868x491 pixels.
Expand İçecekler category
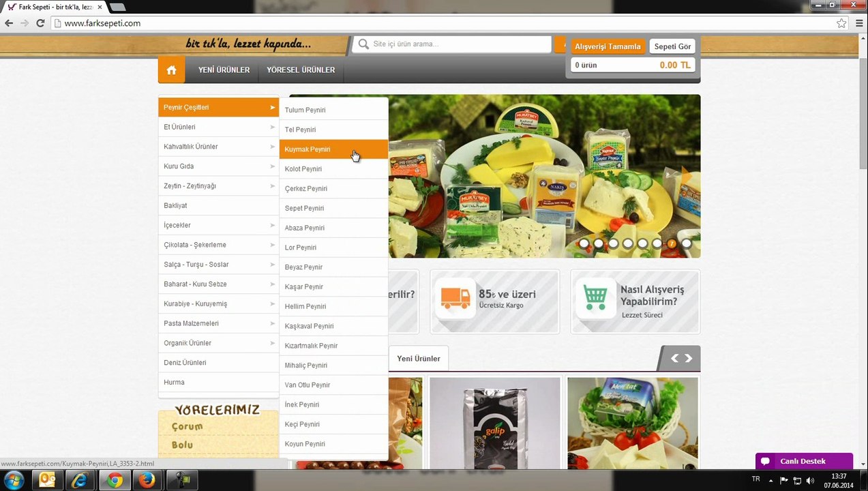(218, 225)
